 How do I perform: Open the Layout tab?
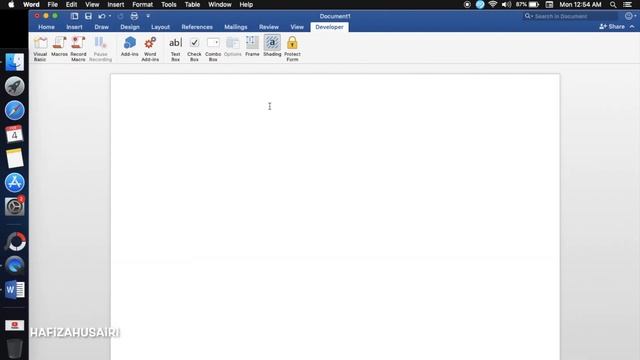(x=160, y=27)
